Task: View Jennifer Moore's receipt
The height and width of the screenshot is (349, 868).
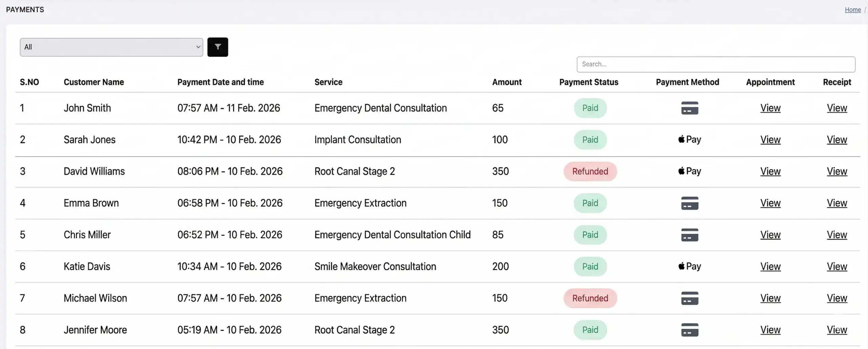Action: tap(837, 330)
